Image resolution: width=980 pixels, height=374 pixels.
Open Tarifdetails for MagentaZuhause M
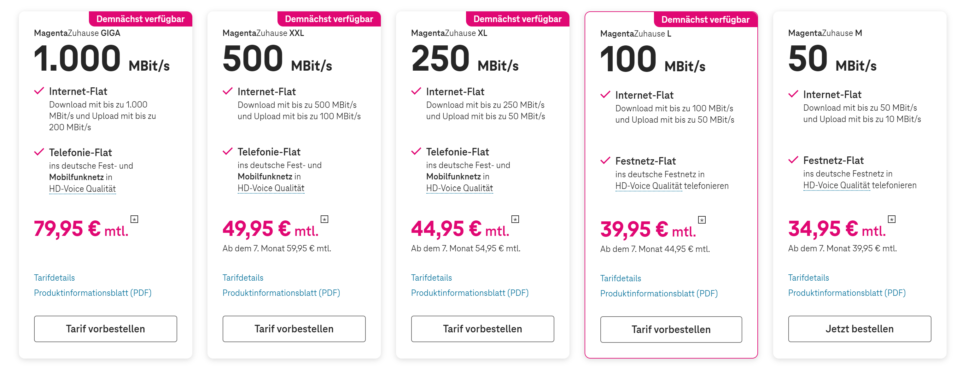[808, 278]
